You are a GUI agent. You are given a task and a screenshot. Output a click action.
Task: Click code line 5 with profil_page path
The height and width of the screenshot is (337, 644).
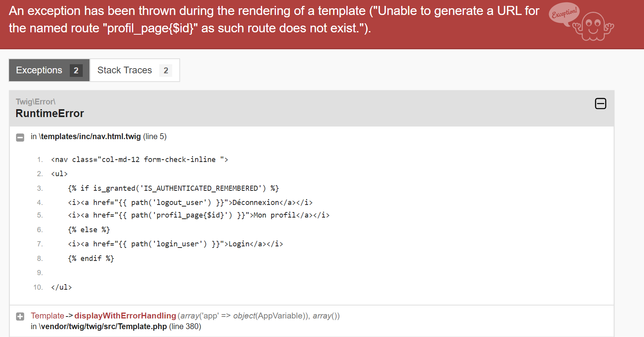[199, 215]
